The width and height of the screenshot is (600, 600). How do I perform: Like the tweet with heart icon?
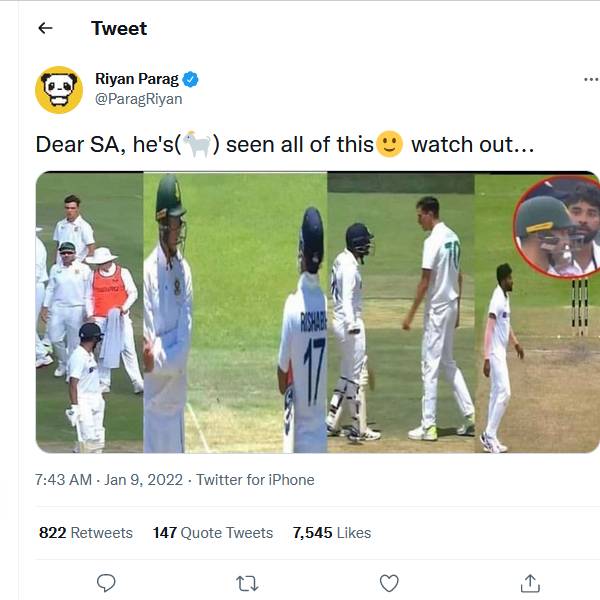click(389, 583)
